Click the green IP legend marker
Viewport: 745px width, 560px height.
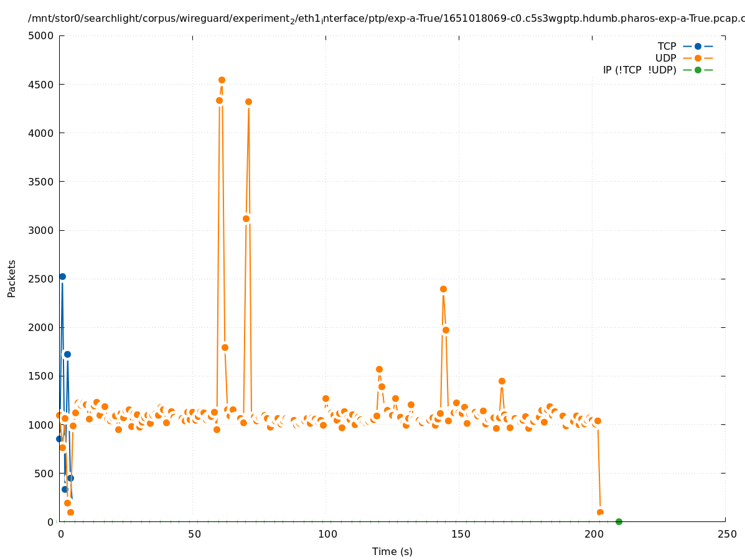pos(698,70)
